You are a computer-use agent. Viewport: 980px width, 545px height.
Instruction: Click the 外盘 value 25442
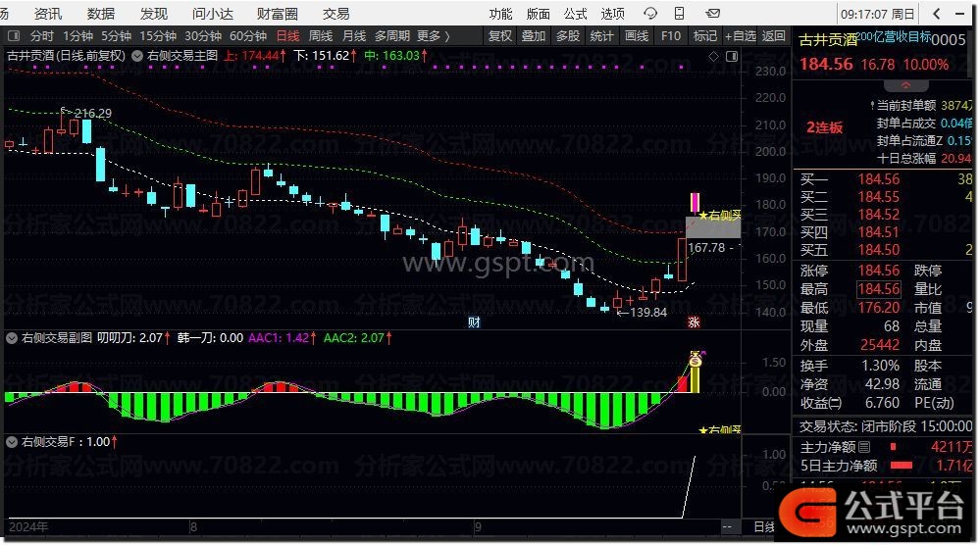point(880,345)
